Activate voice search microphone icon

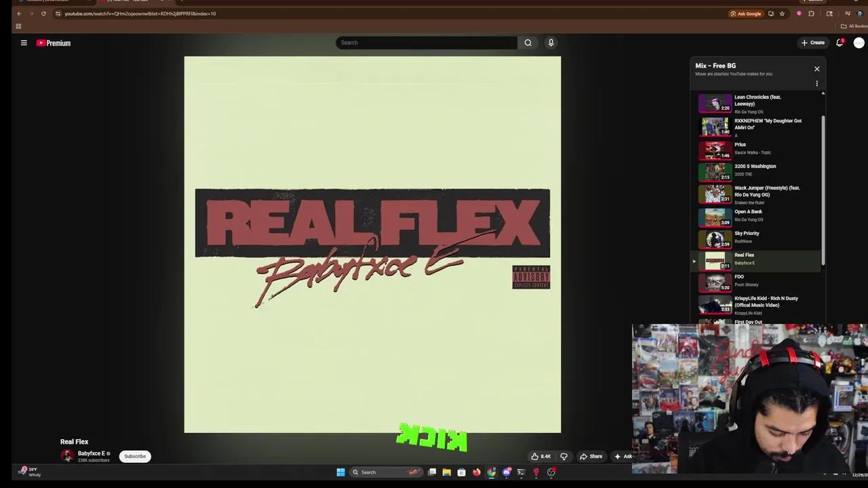(x=551, y=43)
